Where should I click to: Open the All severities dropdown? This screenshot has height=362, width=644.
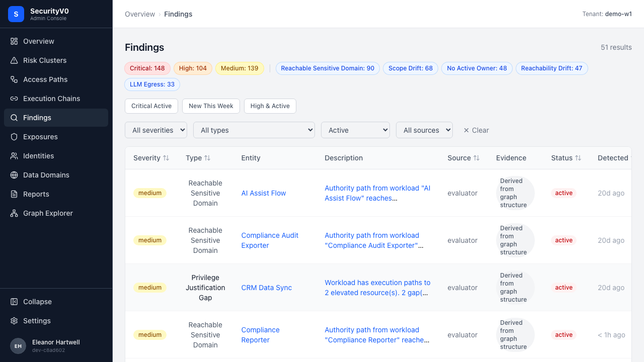click(156, 130)
